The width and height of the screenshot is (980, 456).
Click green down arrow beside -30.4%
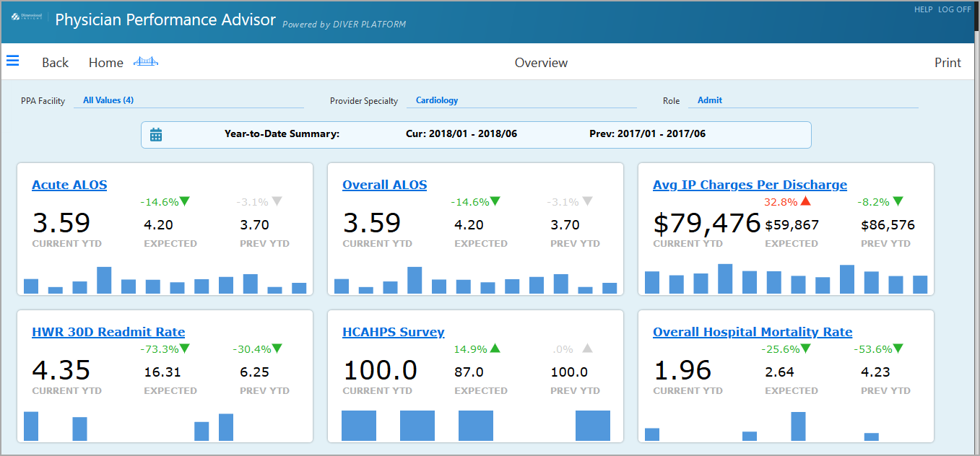pos(277,348)
